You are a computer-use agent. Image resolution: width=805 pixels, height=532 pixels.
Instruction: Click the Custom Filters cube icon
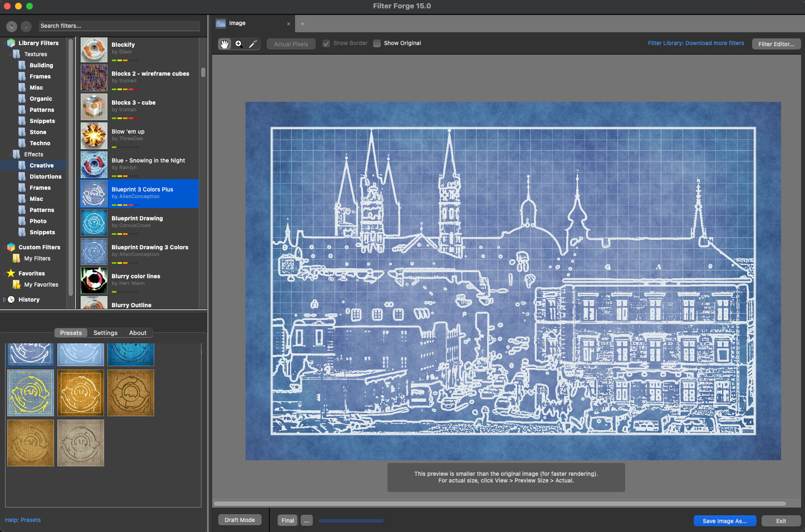pyautogui.click(x=11, y=247)
